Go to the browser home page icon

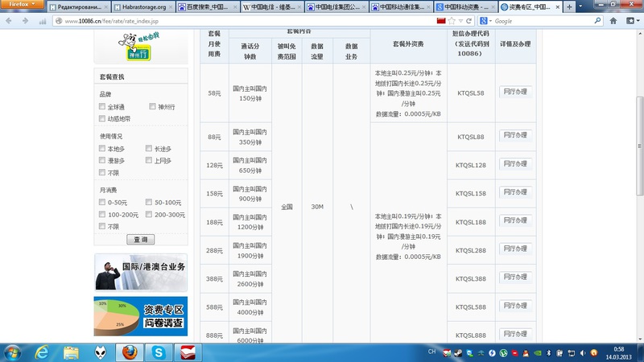click(613, 21)
